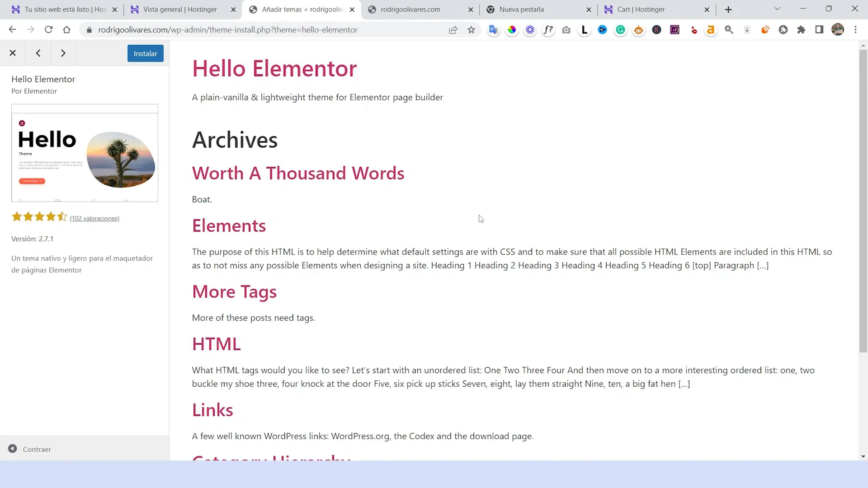Launch the WhatFont extension

[548, 30]
